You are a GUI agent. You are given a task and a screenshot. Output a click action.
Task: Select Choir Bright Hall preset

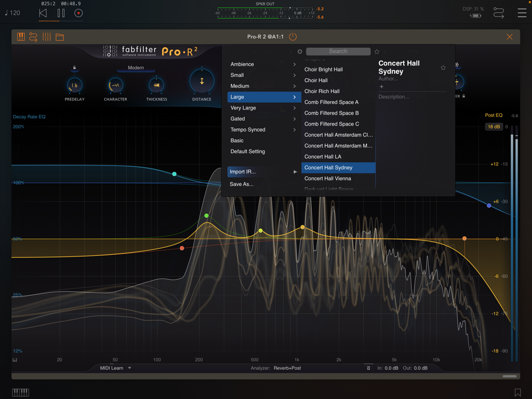338,69
